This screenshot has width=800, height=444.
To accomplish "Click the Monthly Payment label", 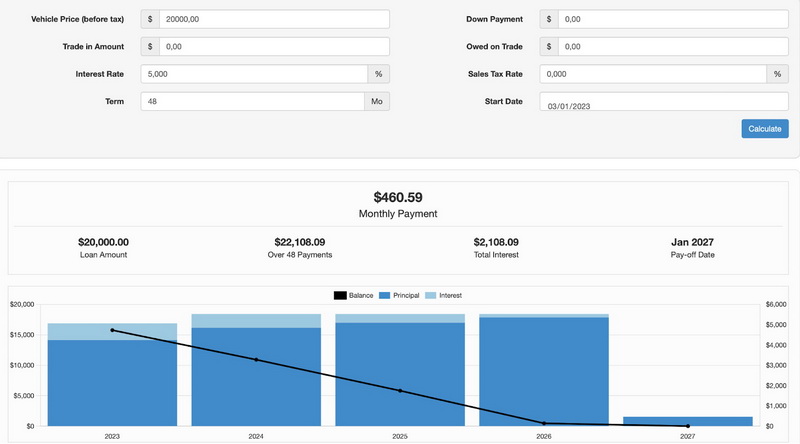I will click(398, 214).
